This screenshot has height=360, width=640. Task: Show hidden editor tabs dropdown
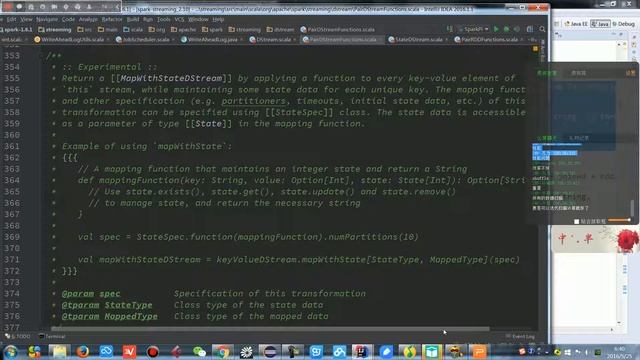point(533,40)
